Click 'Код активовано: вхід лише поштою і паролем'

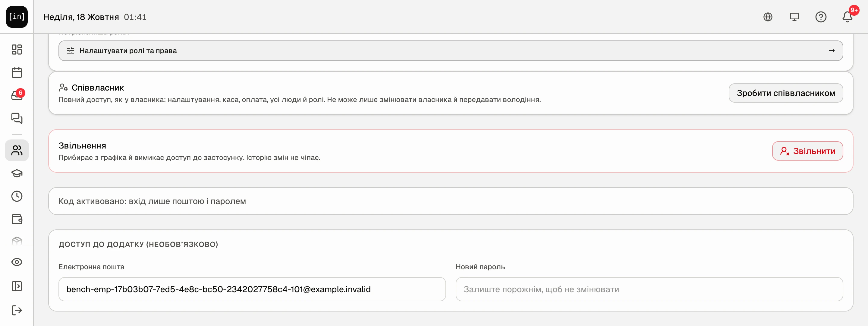tap(152, 201)
